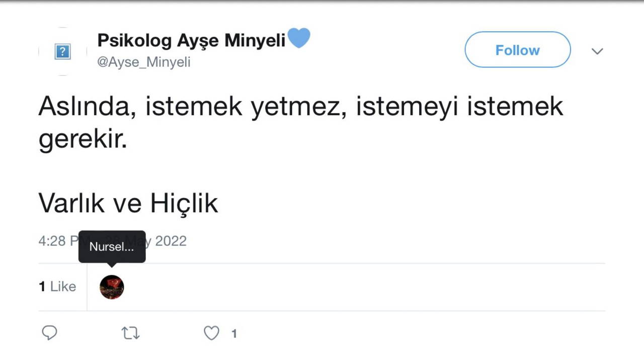The image size is (644, 359).
Task: Open the Psikolog Ayşe Minyeli display name
Action: pos(191,40)
